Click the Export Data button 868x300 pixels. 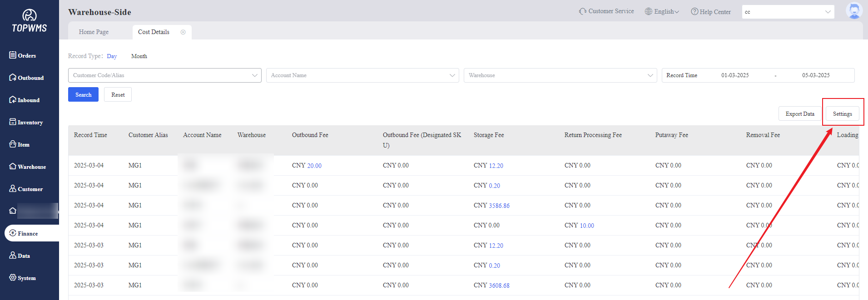pyautogui.click(x=799, y=114)
